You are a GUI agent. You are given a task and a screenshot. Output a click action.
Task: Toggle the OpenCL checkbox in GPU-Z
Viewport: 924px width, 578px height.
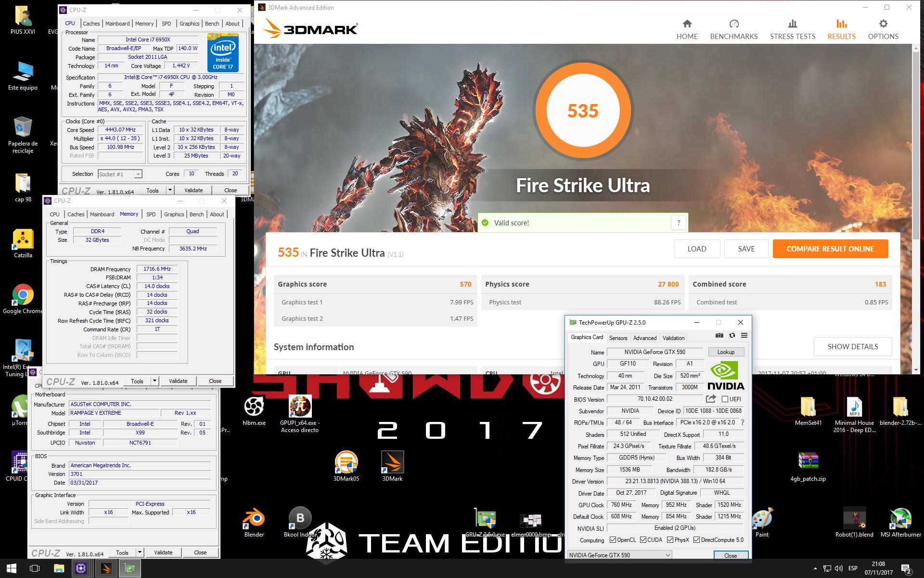613,540
